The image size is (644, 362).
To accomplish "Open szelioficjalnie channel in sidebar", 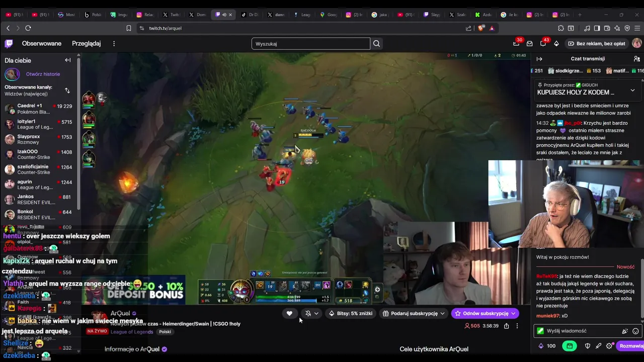I will [39, 169].
